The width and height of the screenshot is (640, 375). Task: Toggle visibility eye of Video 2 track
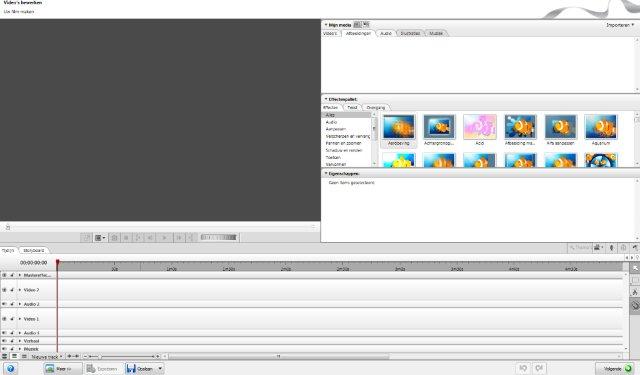[x=4, y=290]
